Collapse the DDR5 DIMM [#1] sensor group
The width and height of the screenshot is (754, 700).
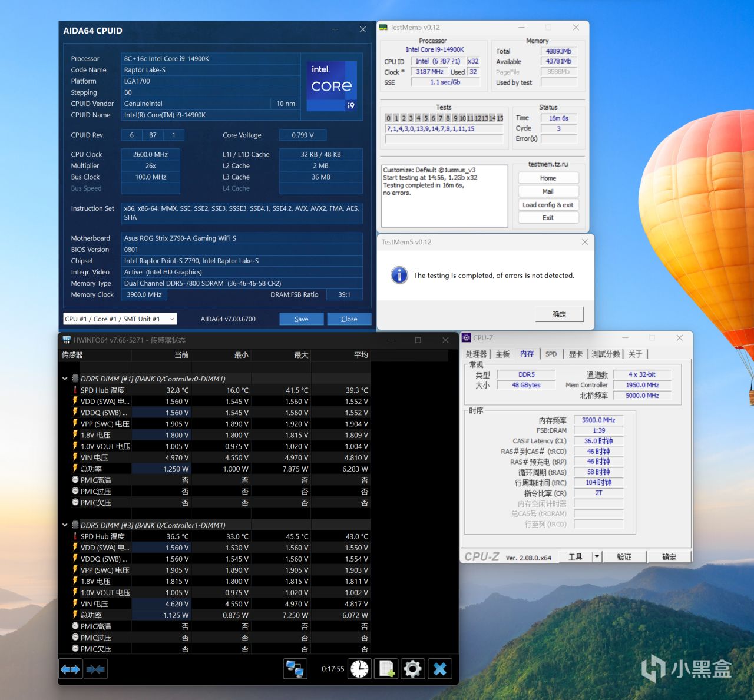tap(65, 379)
